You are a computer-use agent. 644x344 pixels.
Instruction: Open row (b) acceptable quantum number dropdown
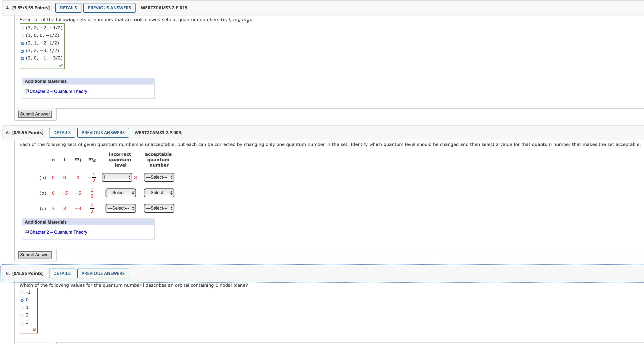159,193
